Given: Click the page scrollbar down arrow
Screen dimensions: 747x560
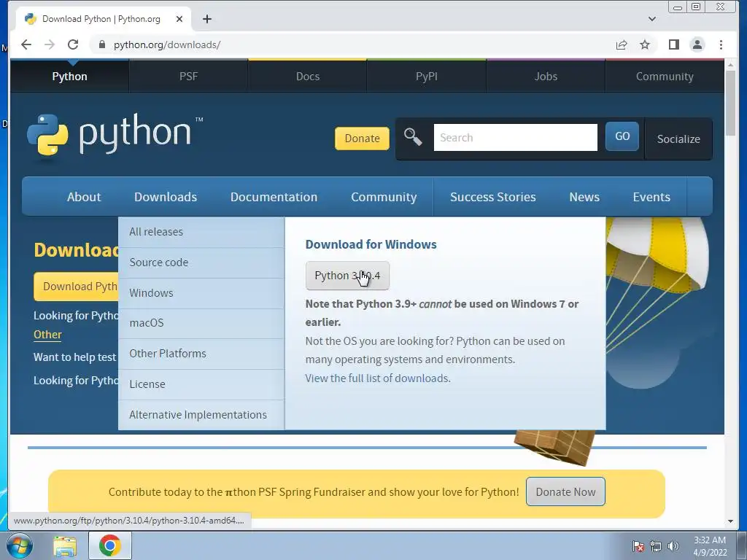Looking at the screenshot, I should [x=730, y=521].
